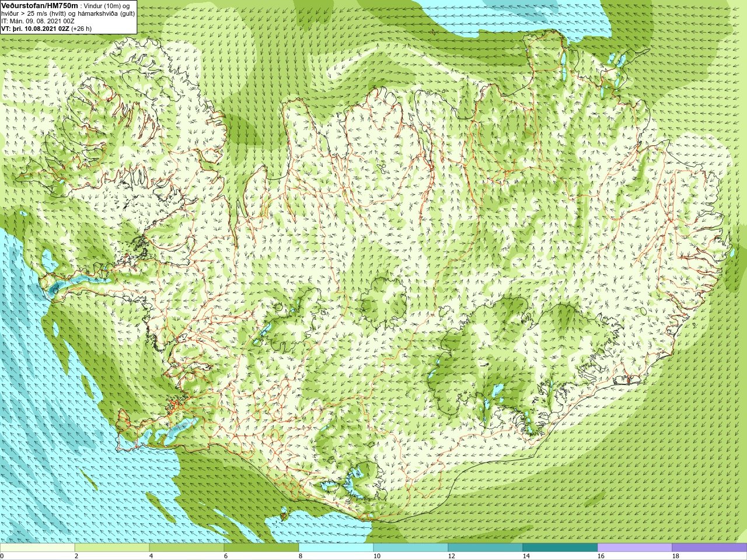Click the purple legend swatch above 18 m/s
This screenshot has width=747, height=560.
coord(710,548)
